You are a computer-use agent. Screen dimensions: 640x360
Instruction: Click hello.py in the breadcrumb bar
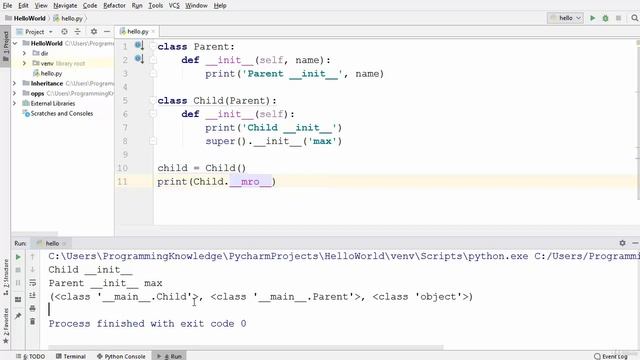pyautogui.click(x=72, y=18)
